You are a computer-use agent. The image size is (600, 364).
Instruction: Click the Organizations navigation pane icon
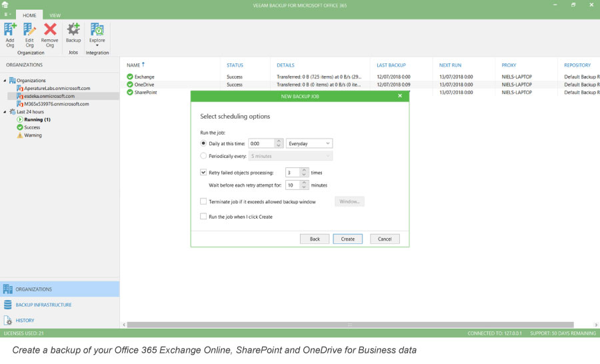coord(7,289)
